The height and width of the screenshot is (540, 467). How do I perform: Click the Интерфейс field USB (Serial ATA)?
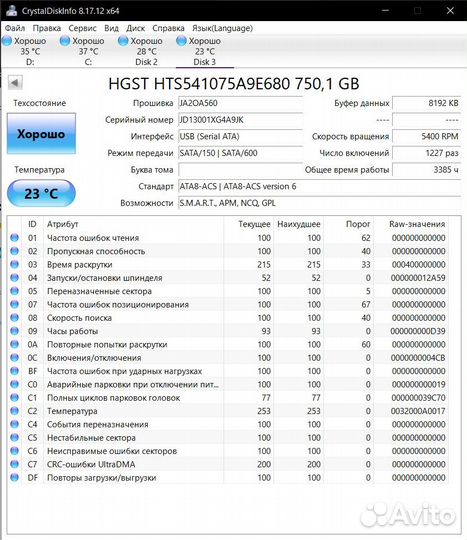pyautogui.click(x=240, y=136)
